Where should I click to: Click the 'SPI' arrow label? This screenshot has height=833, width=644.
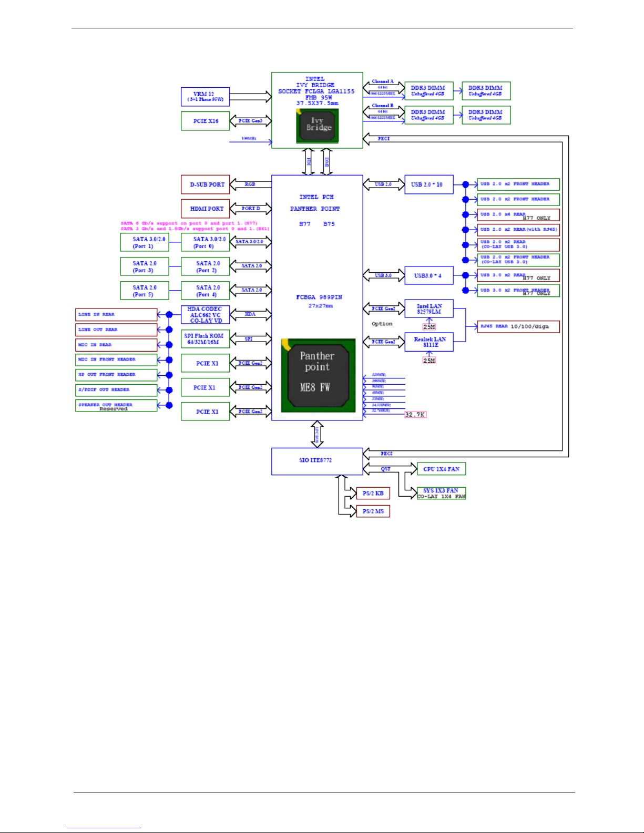click(249, 339)
